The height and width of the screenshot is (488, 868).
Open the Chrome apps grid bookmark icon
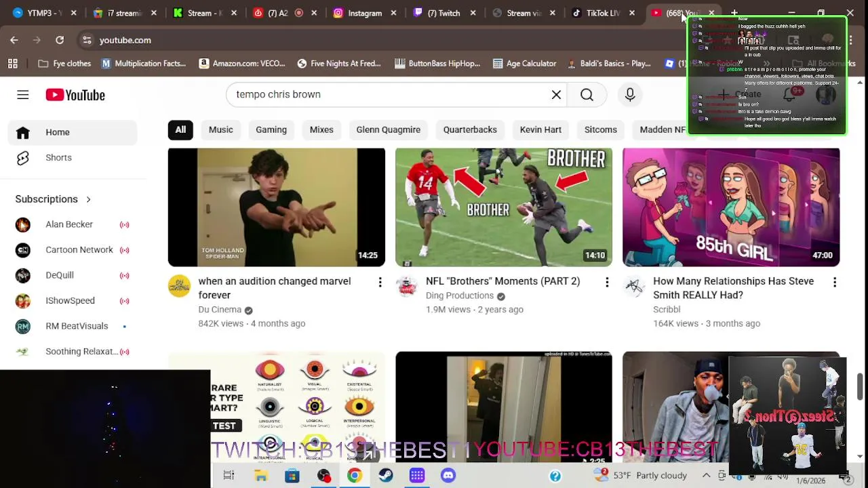tap(13, 64)
